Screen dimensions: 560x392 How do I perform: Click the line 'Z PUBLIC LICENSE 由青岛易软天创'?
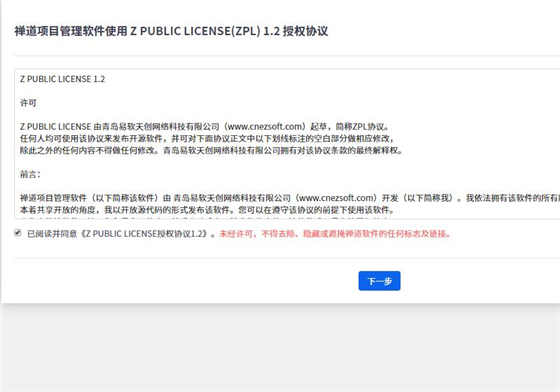(x=205, y=127)
